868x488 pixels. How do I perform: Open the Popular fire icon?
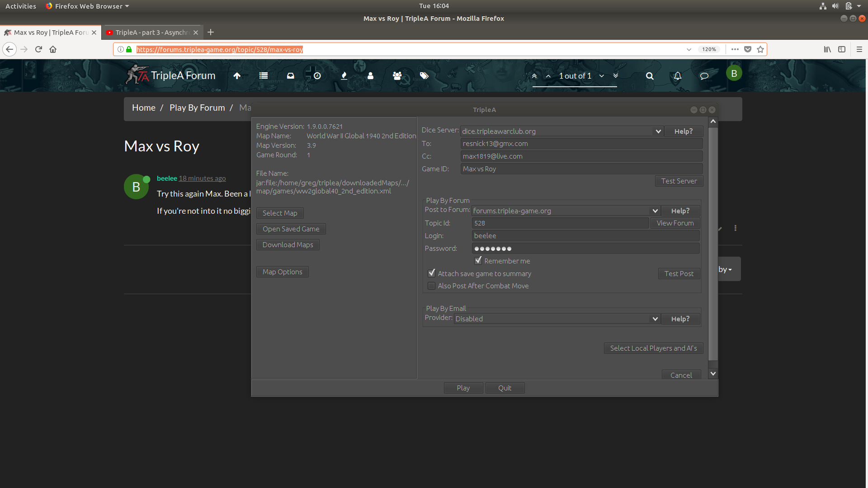point(344,76)
